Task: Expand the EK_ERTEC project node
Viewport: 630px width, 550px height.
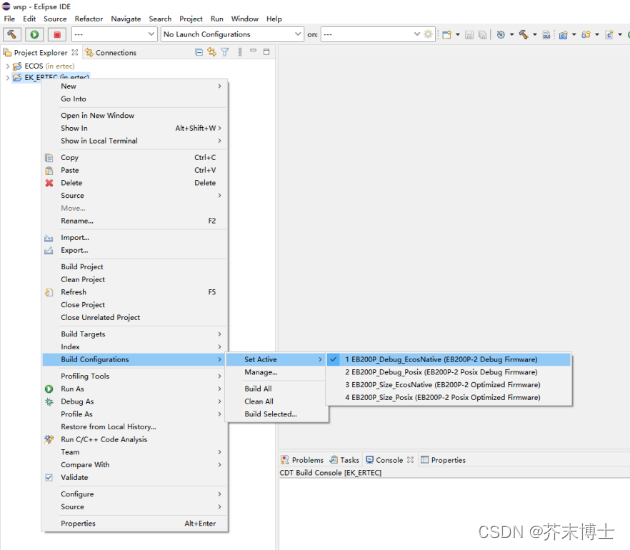Action: pyautogui.click(x=8, y=78)
